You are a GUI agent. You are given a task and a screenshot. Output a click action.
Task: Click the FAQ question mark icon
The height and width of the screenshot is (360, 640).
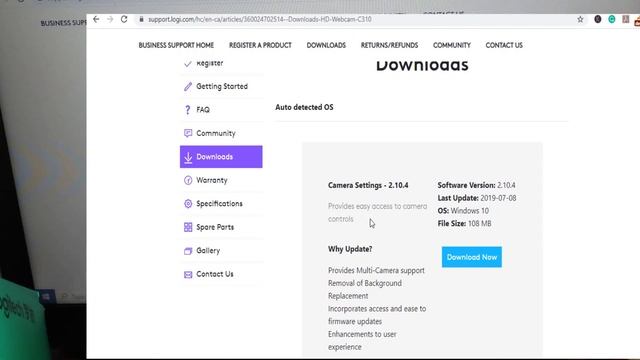(188, 110)
